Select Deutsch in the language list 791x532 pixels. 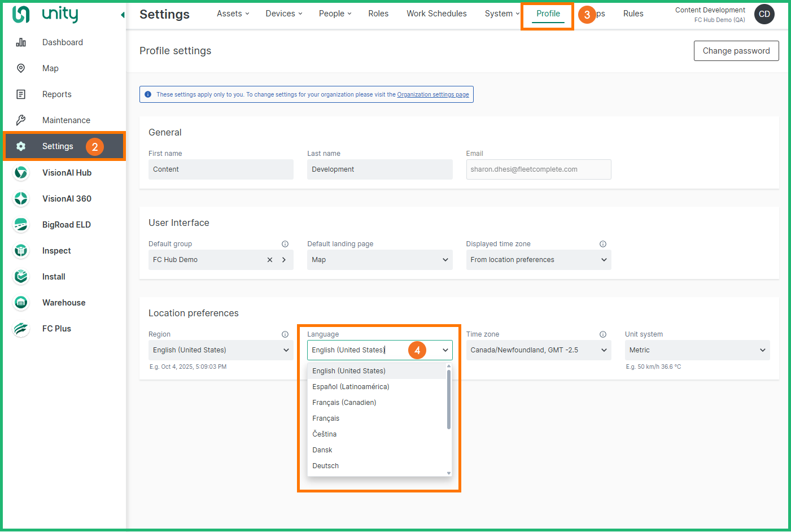326,466
